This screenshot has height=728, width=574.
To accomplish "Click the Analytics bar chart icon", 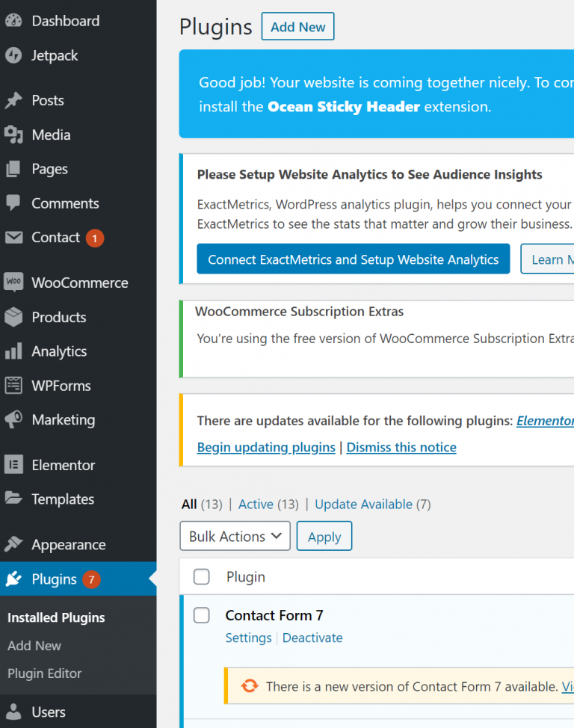I will pyautogui.click(x=13, y=351).
